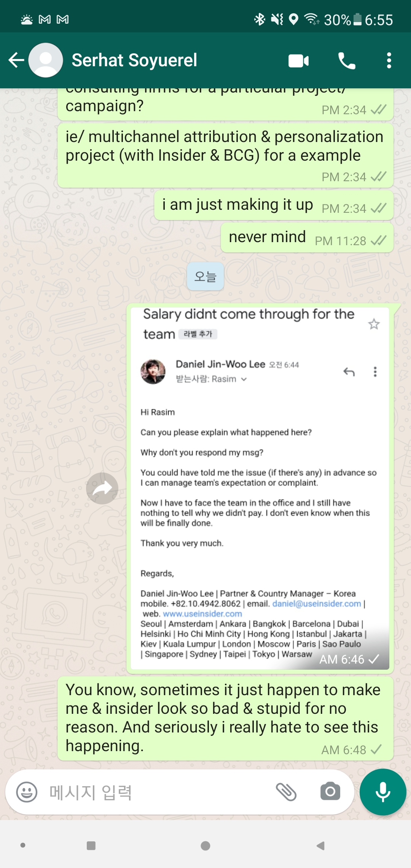The width and height of the screenshot is (411, 868).
Task: Expand the recipient Rasim dropdown chevron
Action: pos(244,379)
